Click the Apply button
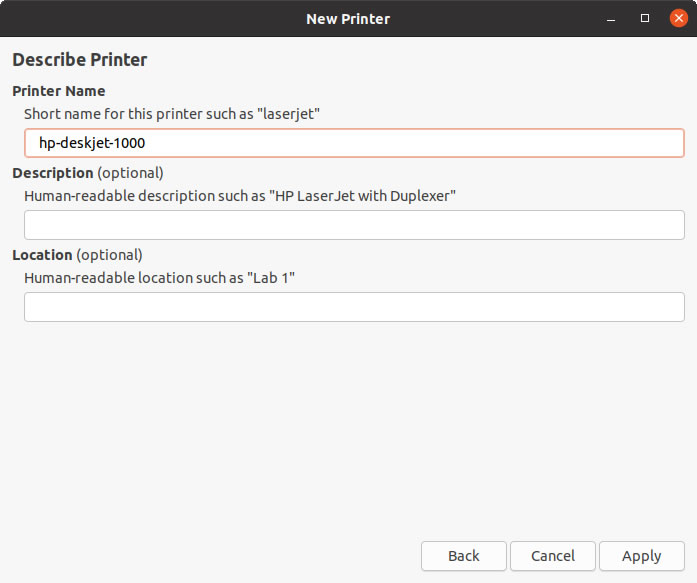Screen dimensions: 697x583 pos(641,555)
